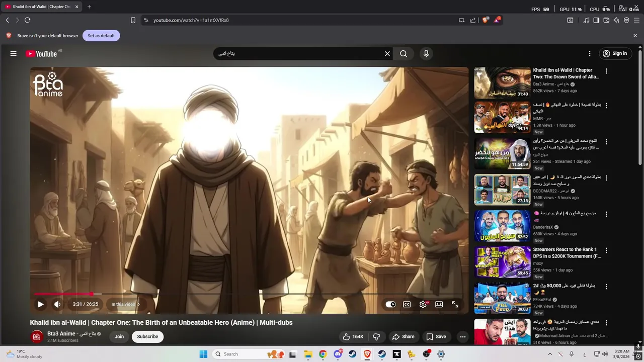Open File Explorer from the taskbar
Screen dimensions: 644x362
308,354
